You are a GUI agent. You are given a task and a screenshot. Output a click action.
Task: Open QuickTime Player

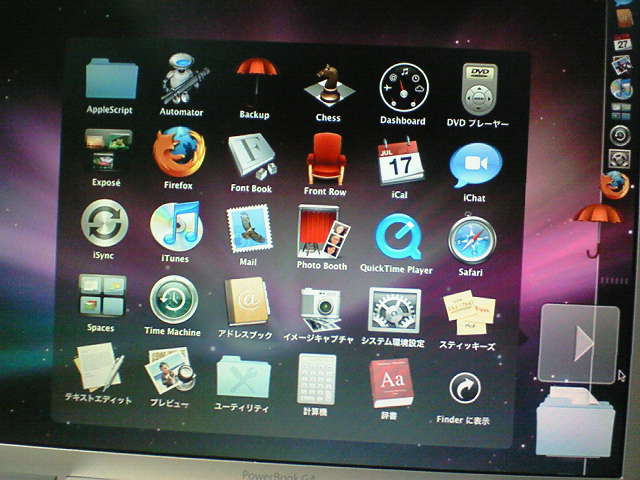[398, 236]
